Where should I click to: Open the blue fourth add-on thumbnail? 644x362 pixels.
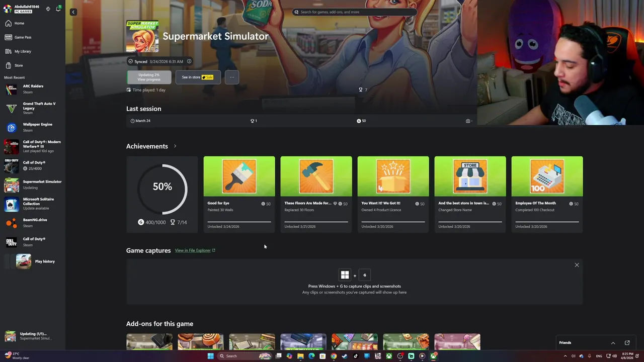tap(303, 342)
